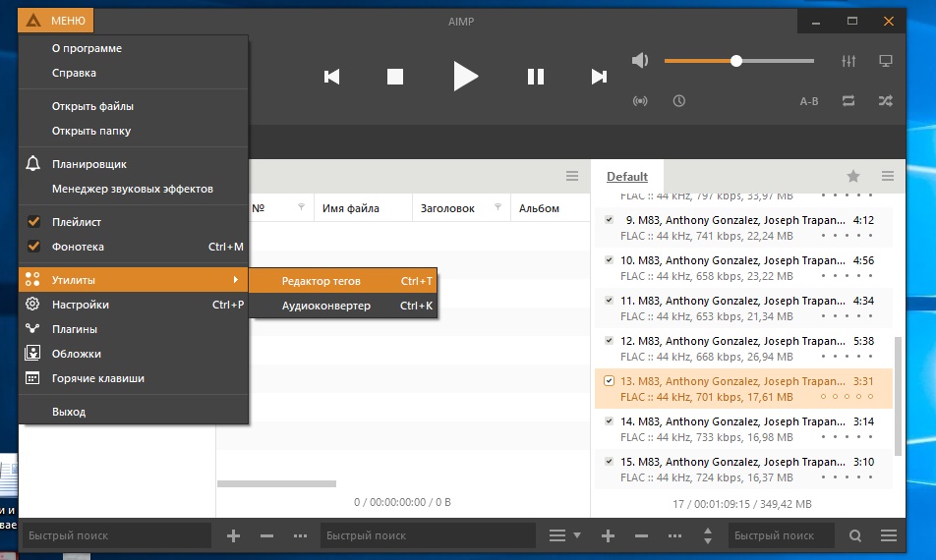Click the A-B repeat section button
Screen dimensions: 936x560
pyautogui.click(x=809, y=101)
